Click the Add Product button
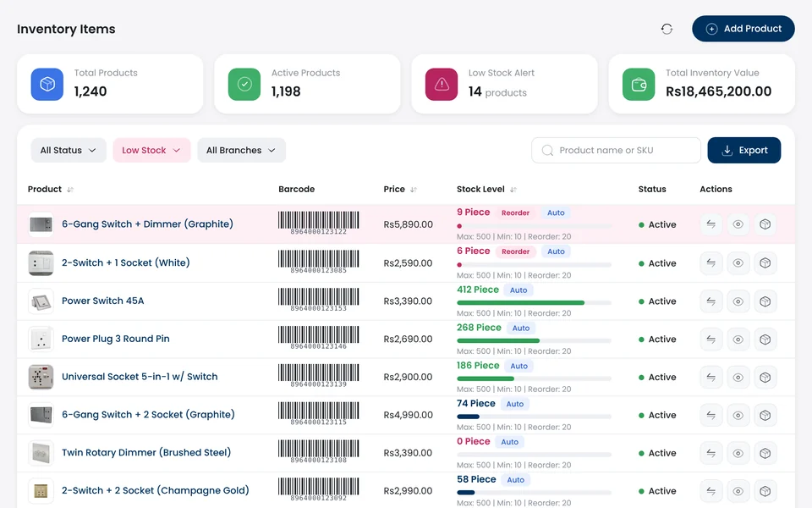The height and width of the screenshot is (508, 812). click(743, 29)
